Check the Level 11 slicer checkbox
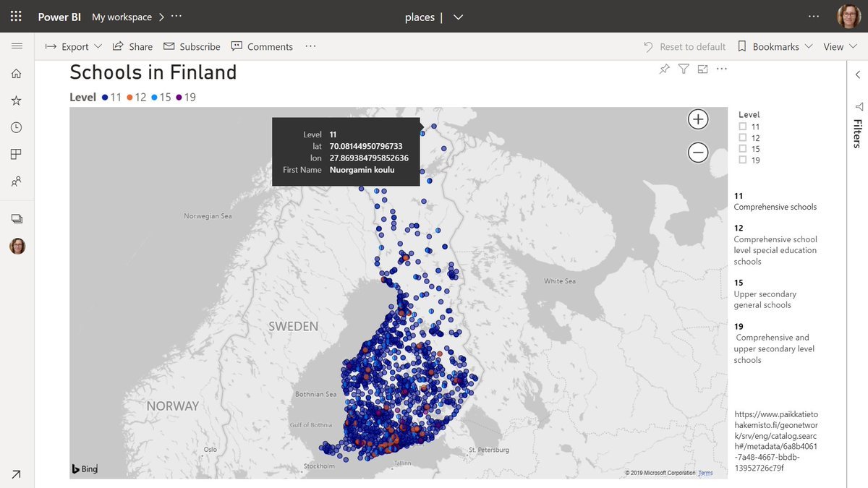The image size is (868, 488). point(742,127)
